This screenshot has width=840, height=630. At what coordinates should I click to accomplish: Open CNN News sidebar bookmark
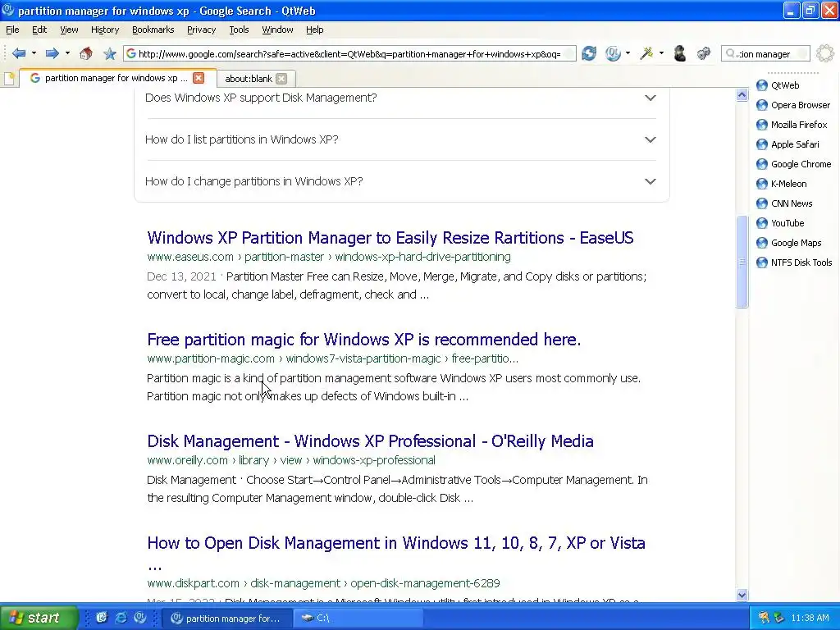(x=784, y=203)
